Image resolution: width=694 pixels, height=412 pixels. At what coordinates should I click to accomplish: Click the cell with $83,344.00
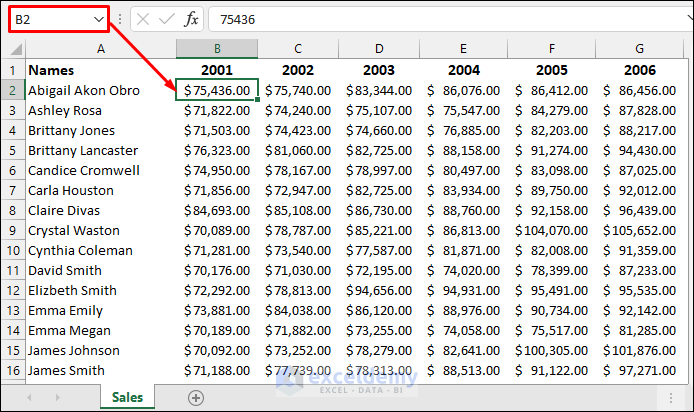[379, 90]
